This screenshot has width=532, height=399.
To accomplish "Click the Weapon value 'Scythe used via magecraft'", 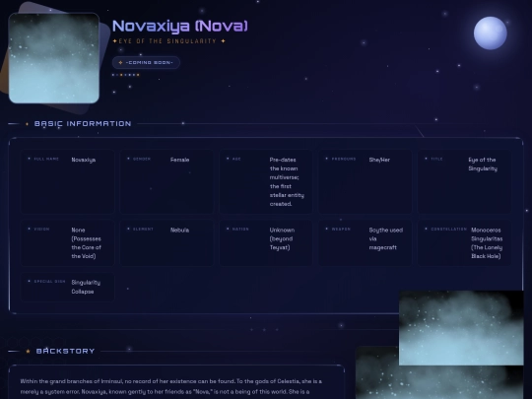I will 386,238.
